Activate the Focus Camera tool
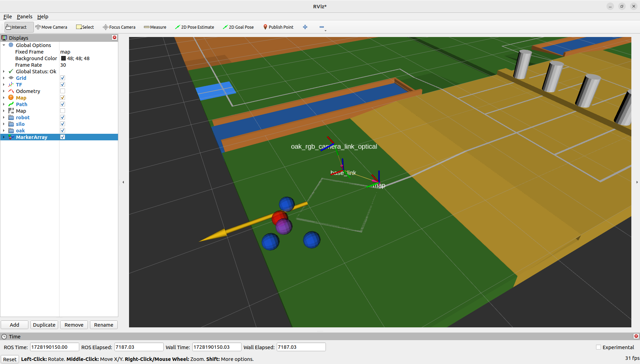Image resolution: width=640 pixels, height=364 pixels. pyautogui.click(x=119, y=27)
